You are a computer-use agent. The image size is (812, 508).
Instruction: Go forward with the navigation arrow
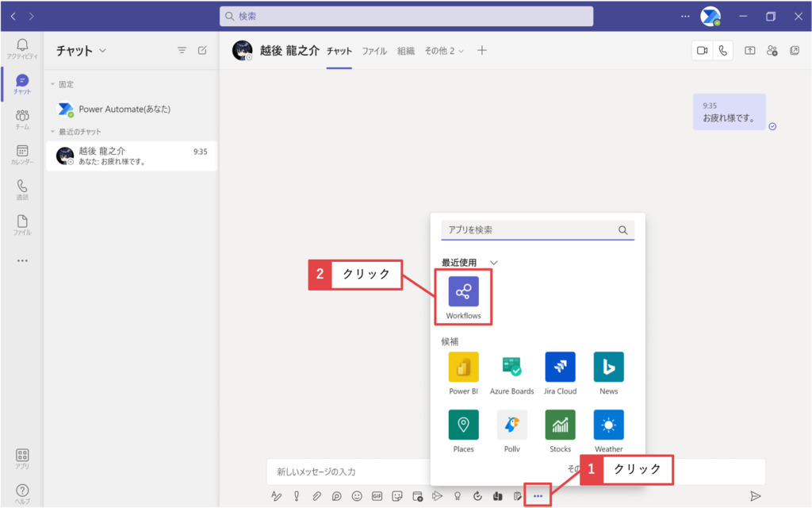click(x=32, y=16)
